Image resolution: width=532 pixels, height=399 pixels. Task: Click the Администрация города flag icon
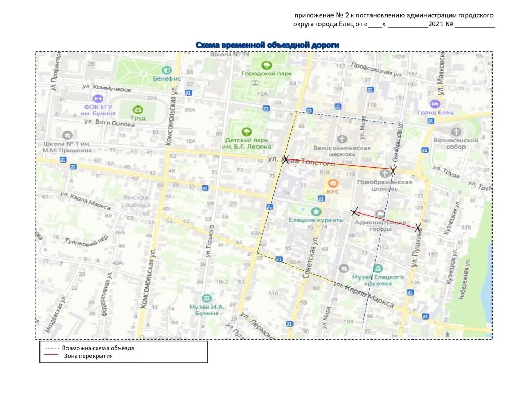coord(380,214)
